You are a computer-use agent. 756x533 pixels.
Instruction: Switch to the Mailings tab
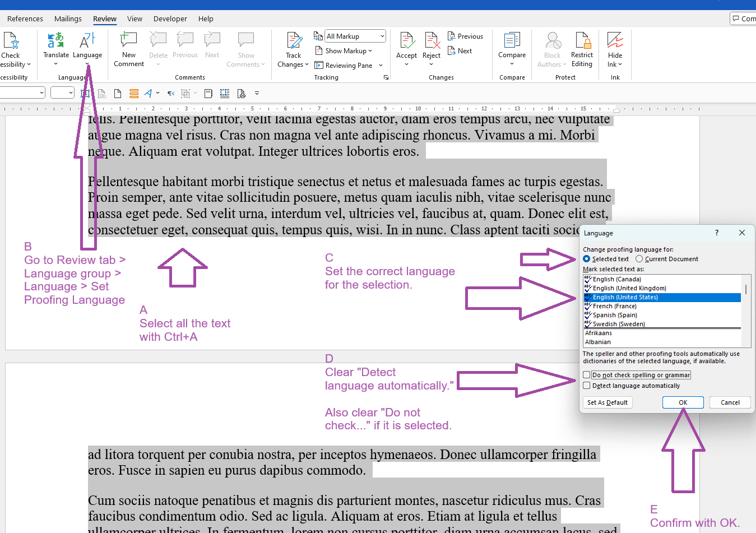68,18
